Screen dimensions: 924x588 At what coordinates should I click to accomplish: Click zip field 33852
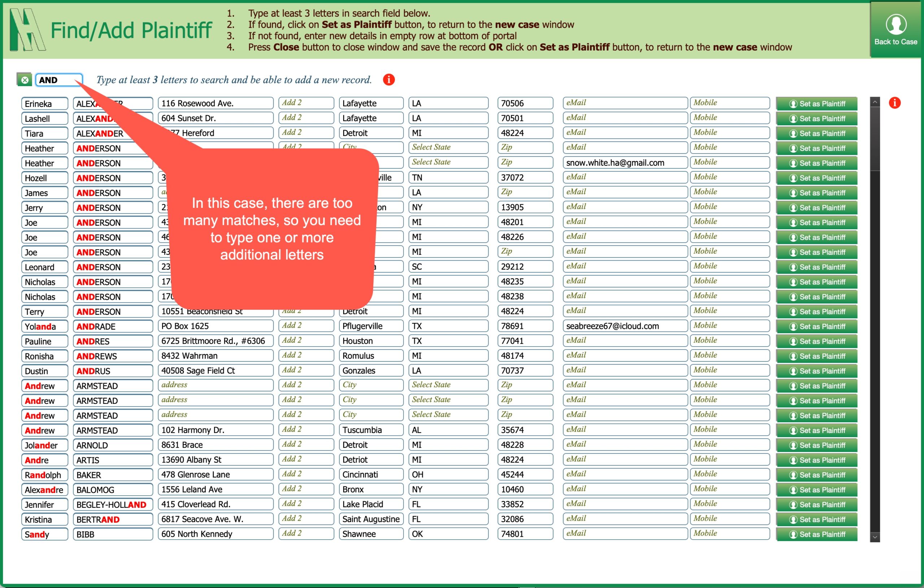tap(525, 504)
